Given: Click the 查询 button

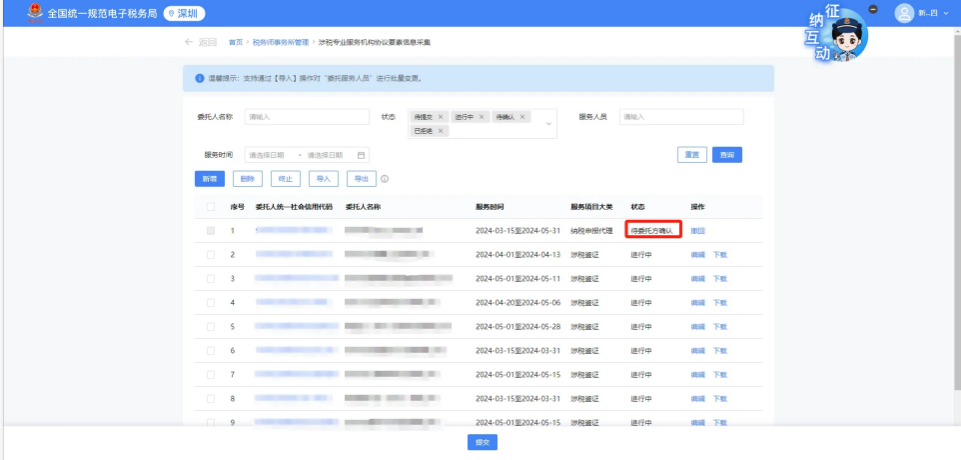Looking at the screenshot, I should 727,155.
